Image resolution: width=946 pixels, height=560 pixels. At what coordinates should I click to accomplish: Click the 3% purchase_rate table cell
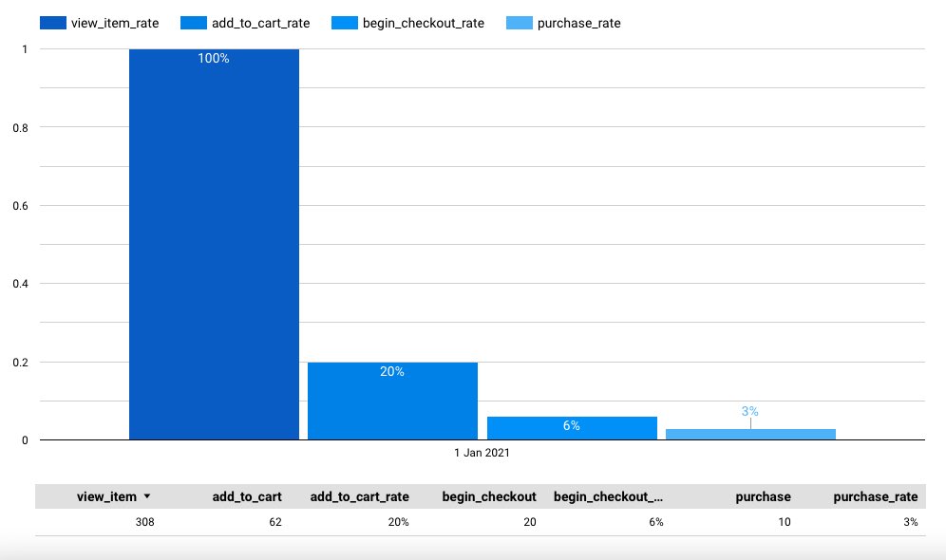(x=911, y=522)
